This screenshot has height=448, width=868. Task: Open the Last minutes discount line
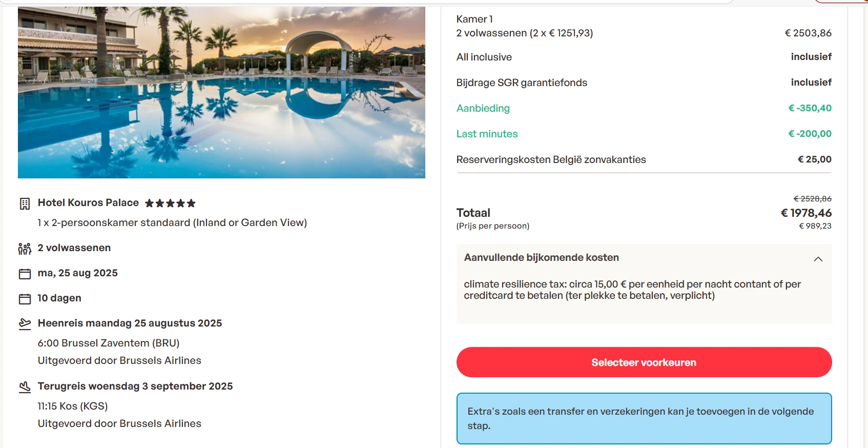coord(486,134)
